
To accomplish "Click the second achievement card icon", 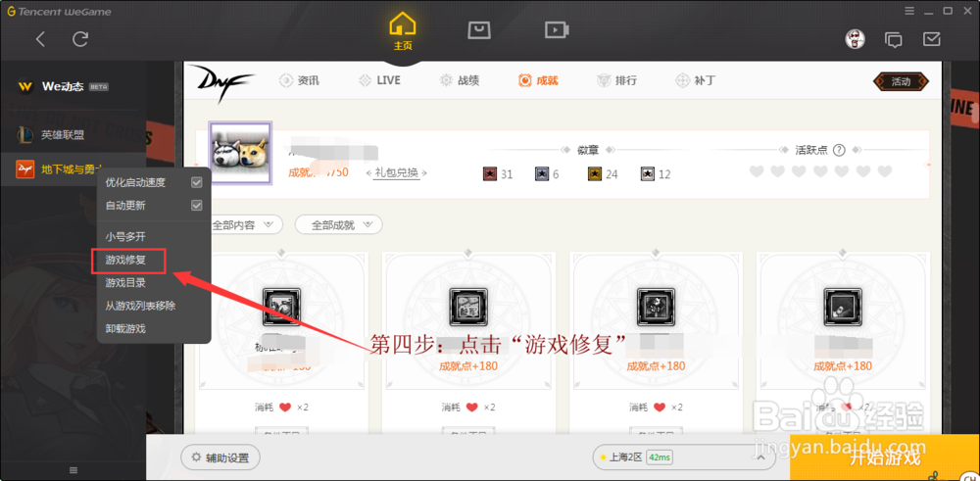I will [x=468, y=307].
